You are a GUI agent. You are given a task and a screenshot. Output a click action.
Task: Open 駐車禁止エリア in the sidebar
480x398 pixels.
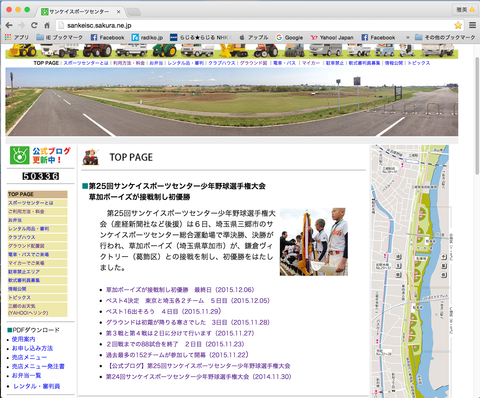pos(37,272)
